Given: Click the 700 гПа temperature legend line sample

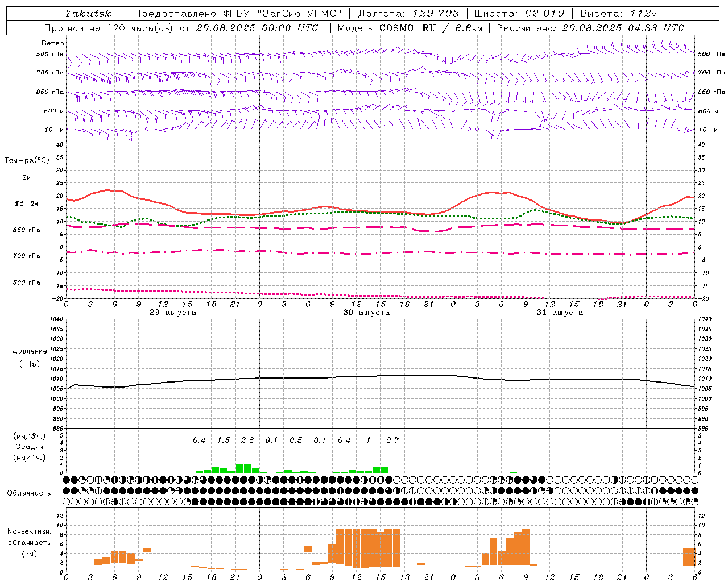Looking at the screenshot, I should coord(26,263).
